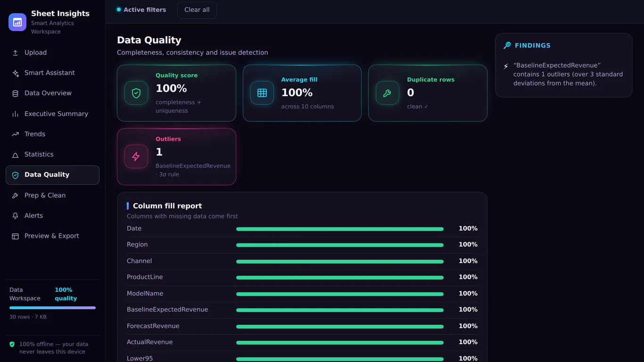Click the Date fill progress bar
644x362 pixels.
(x=340, y=229)
